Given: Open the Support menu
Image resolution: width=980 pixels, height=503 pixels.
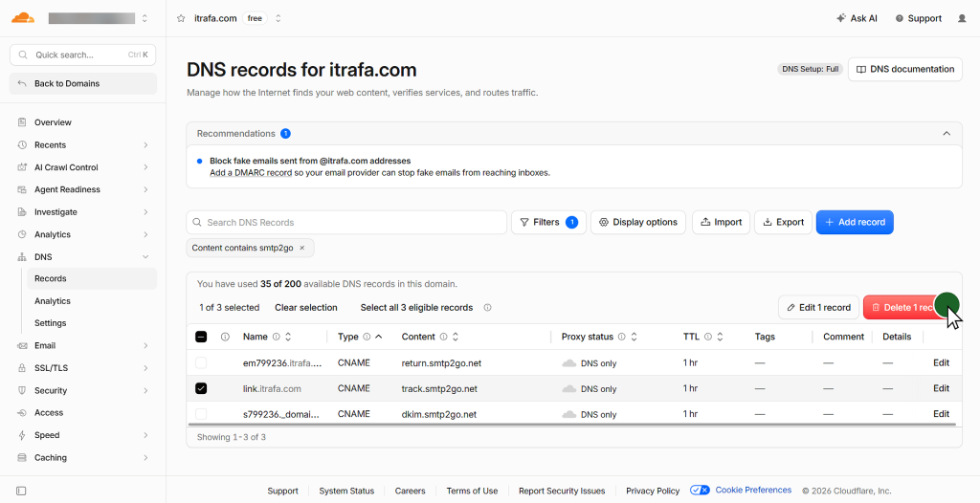Looking at the screenshot, I should tap(918, 19).
